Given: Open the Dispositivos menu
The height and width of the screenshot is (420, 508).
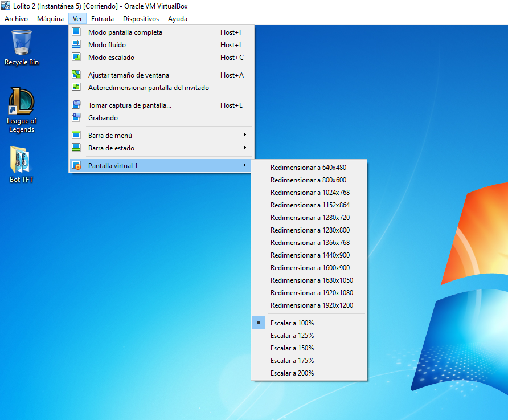Looking at the screenshot, I should [x=141, y=19].
